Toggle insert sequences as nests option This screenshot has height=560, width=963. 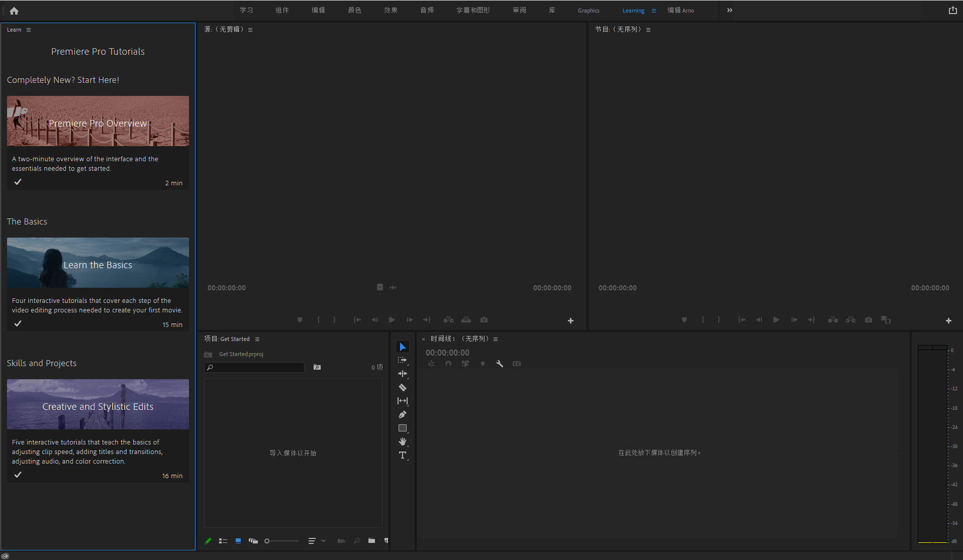coord(431,364)
